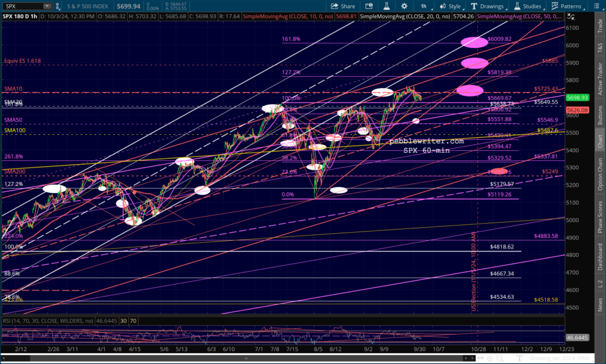Open the Active Trader sidebar tab
This screenshot has height=364, width=606.
(600, 79)
